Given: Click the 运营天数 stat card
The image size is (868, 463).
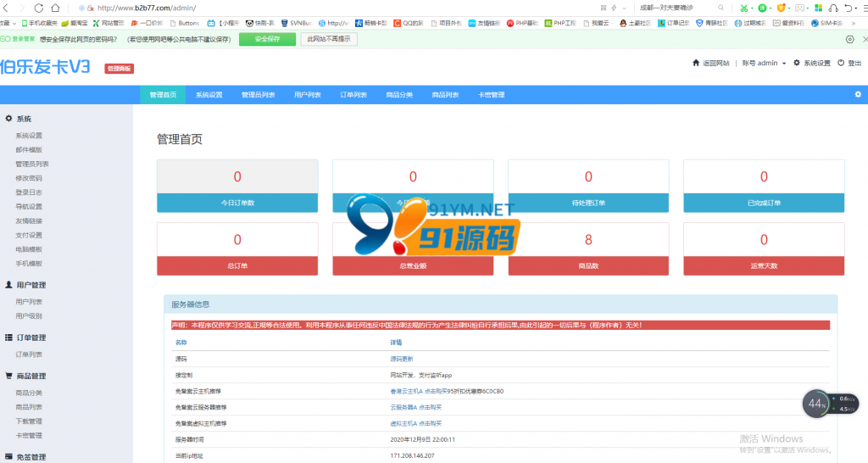Looking at the screenshot, I should (x=764, y=249).
